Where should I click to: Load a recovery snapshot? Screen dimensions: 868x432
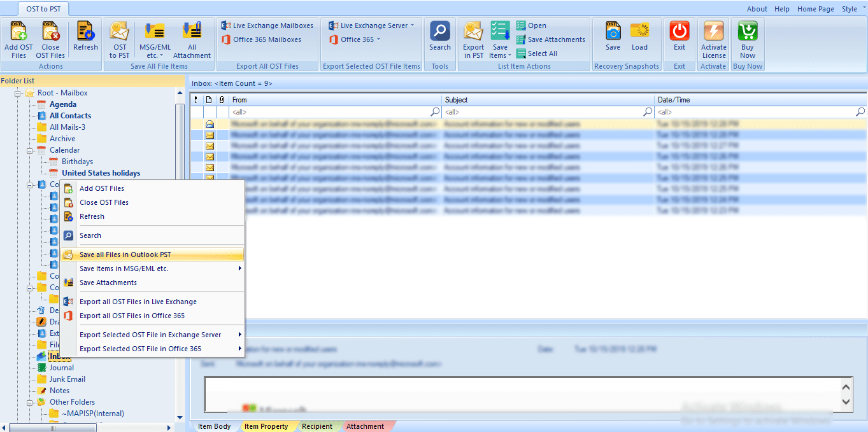(639, 37)
